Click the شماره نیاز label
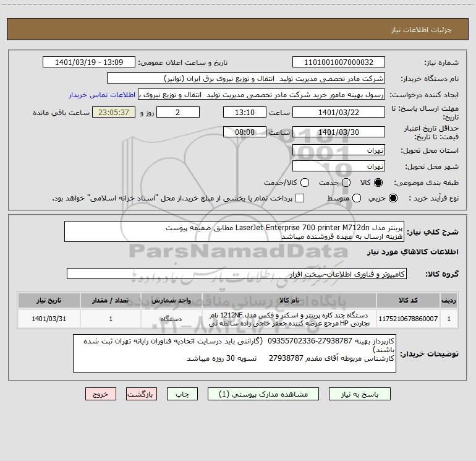 441,63
